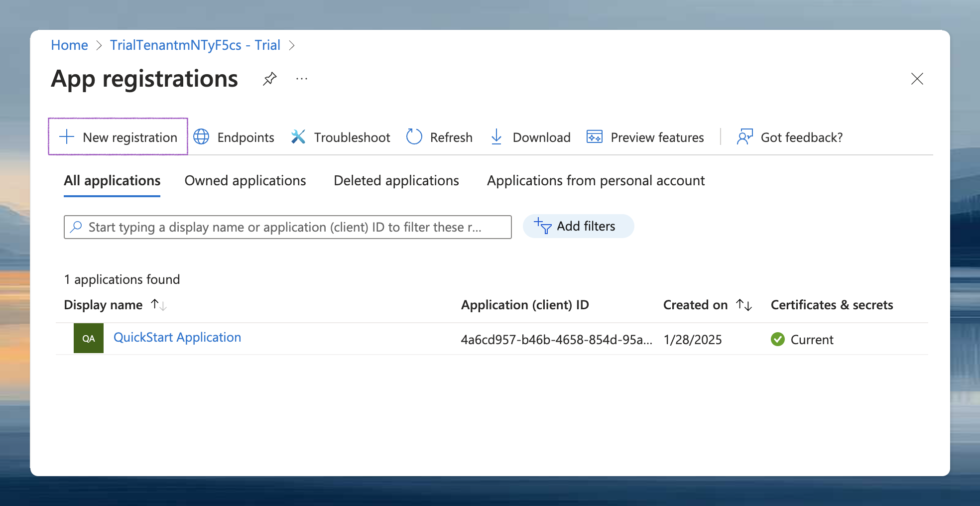Click the Add filters funnel icon
This screenshot has width=980, height=506.
pos(543,226)
